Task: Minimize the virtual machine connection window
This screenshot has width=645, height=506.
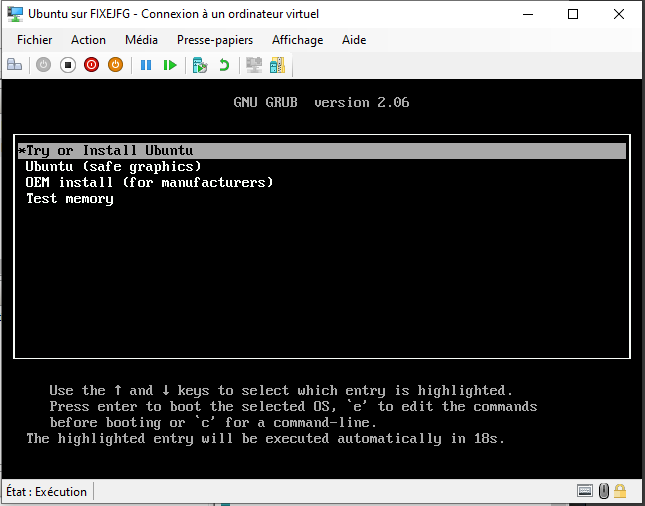Action: pos(528,14)
